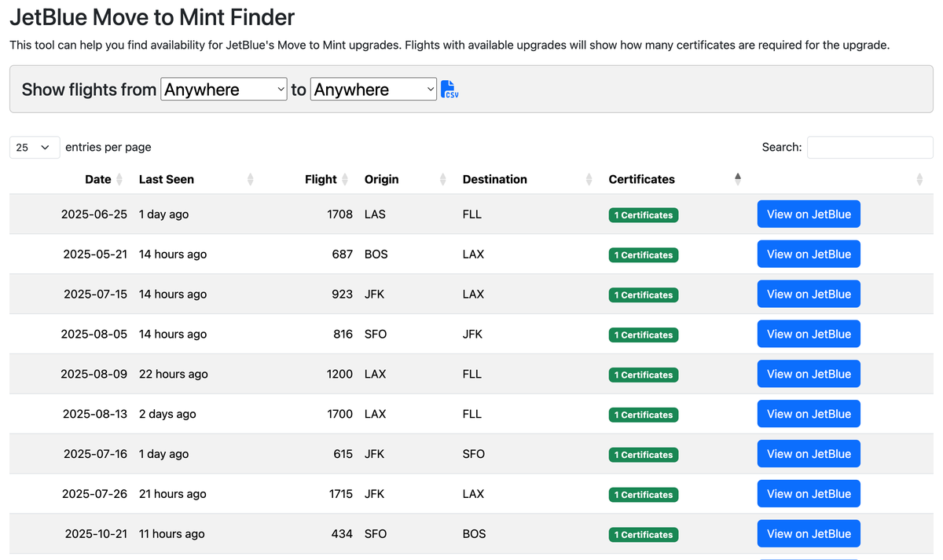Viewport: 943px width, 560px height.
Task: Select the date 2025-05-21
Action: coord(95,254)
